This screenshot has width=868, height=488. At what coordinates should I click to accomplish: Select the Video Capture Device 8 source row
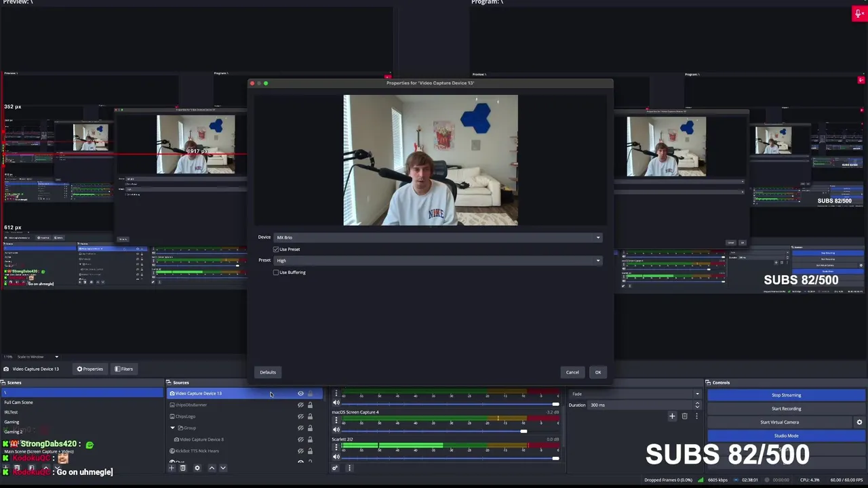click(245, 440)
